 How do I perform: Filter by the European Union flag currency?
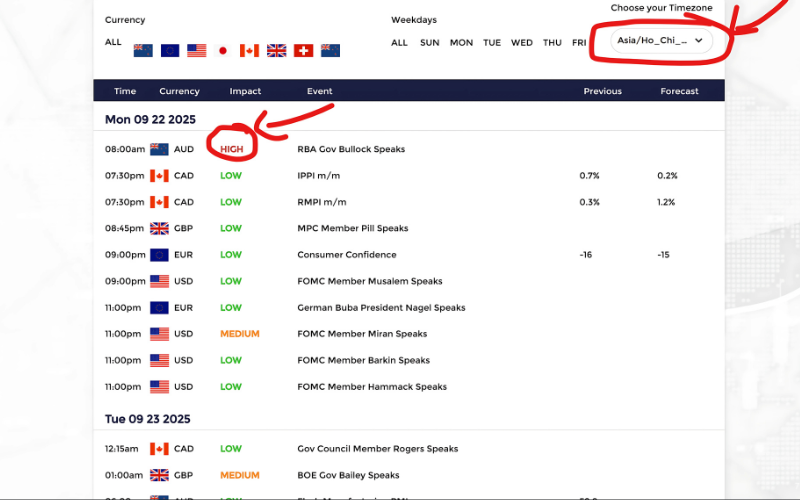pyautogui.click(x=170, y=50)
